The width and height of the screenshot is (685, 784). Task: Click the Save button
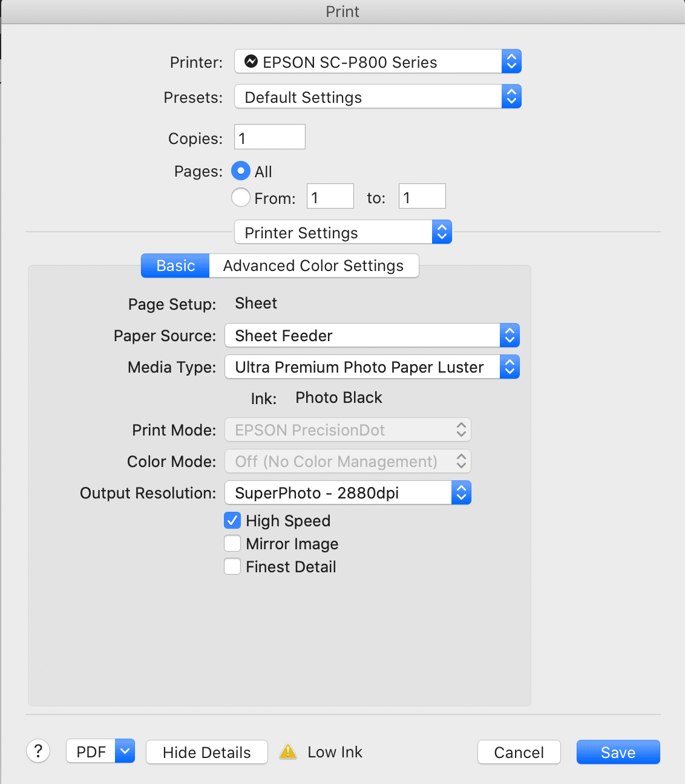618,752
